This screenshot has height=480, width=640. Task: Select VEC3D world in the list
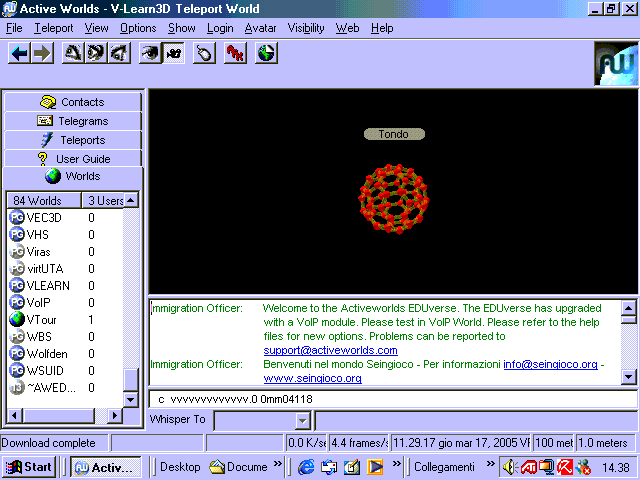[x=65, y=218]
